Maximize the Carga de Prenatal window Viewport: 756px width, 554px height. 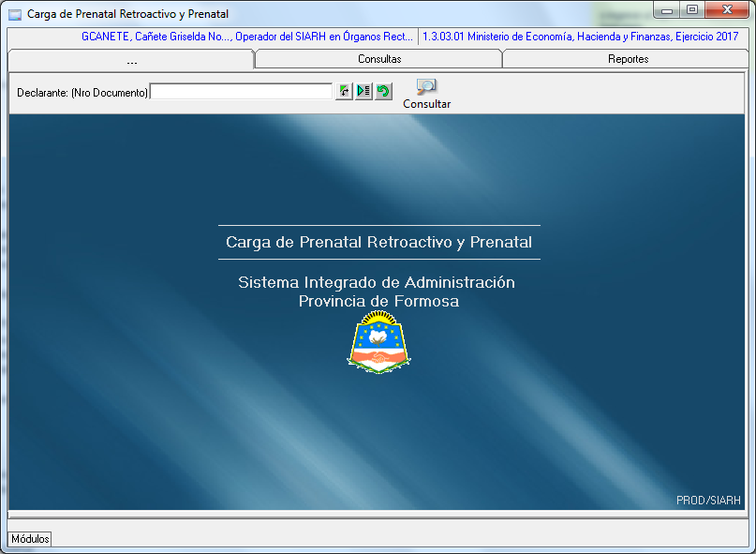[692, 10]
